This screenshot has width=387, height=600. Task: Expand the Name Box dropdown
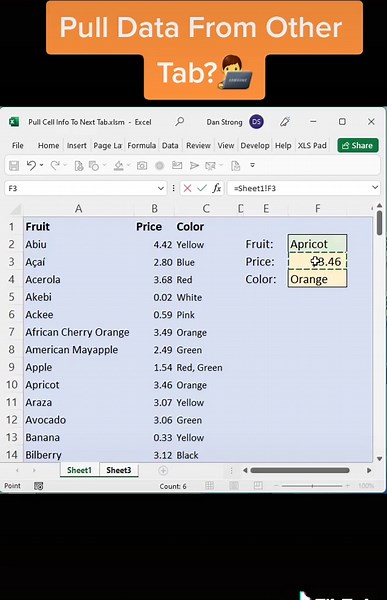tap(161, 188)
